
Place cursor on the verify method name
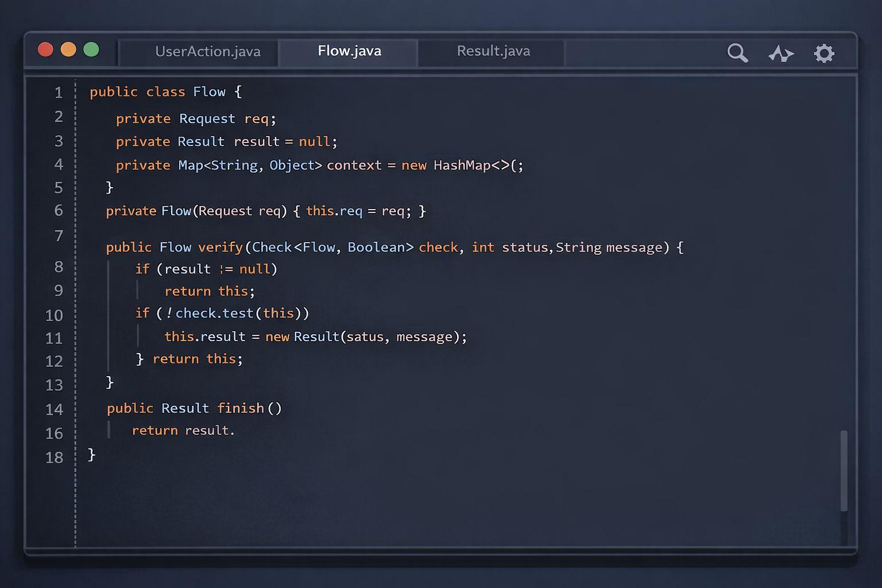pos(220,247)
